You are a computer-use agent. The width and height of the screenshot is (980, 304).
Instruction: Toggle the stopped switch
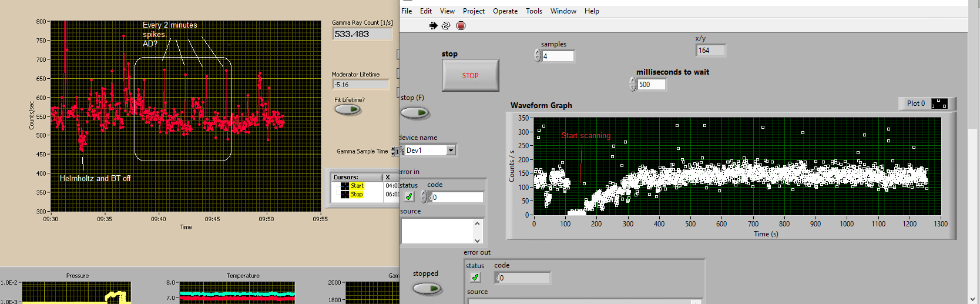point(427,289)
